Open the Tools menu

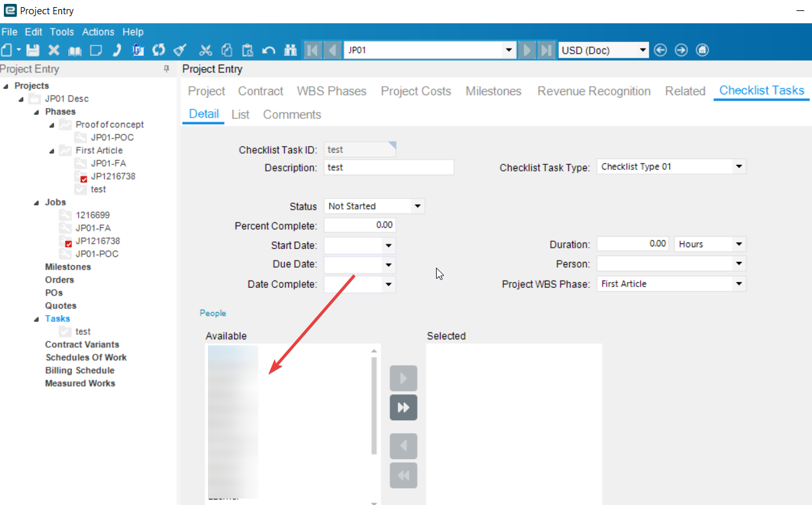coord(62,32)
